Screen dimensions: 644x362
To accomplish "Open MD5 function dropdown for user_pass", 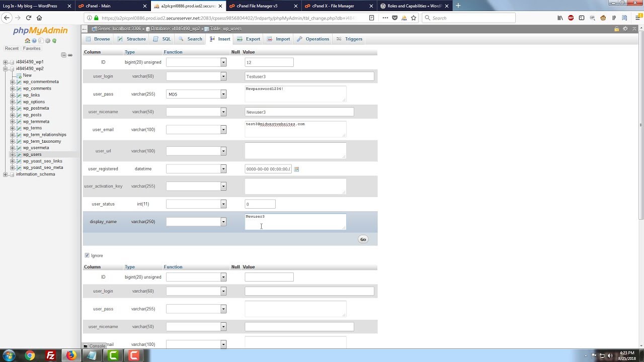I will [x=196, y=94].
